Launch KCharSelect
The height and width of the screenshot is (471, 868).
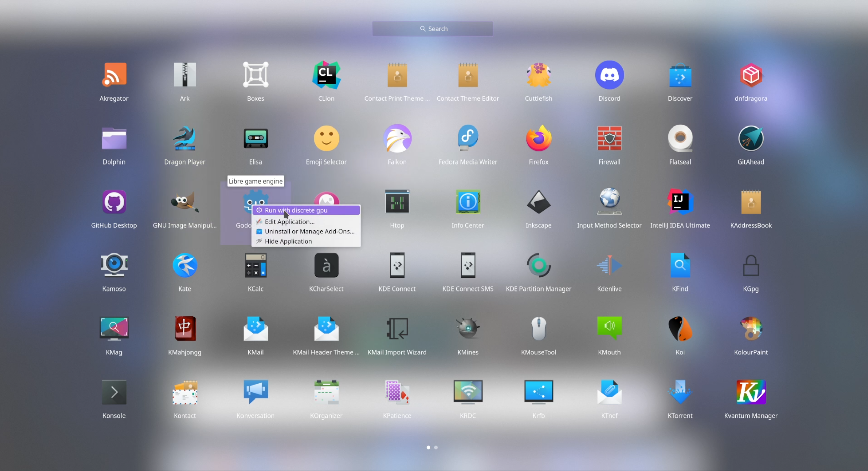[326, 265]
